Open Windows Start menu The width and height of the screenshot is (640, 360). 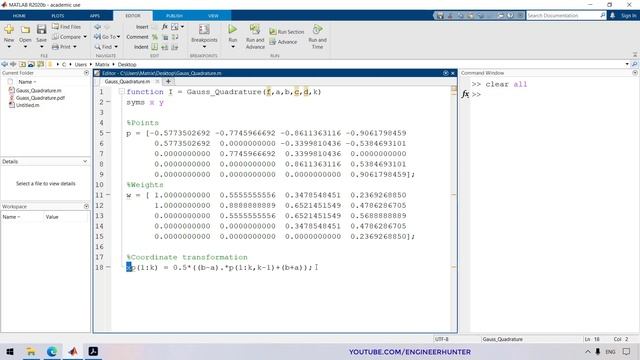9,351
